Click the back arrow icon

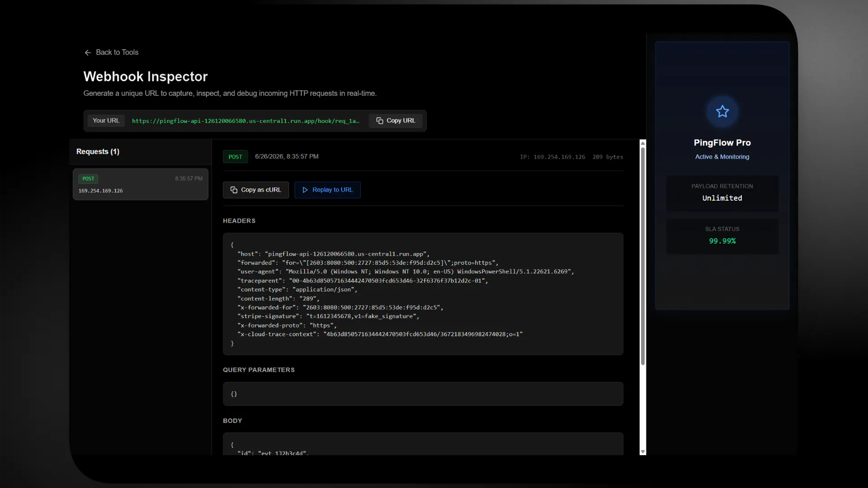pos(88,52)
